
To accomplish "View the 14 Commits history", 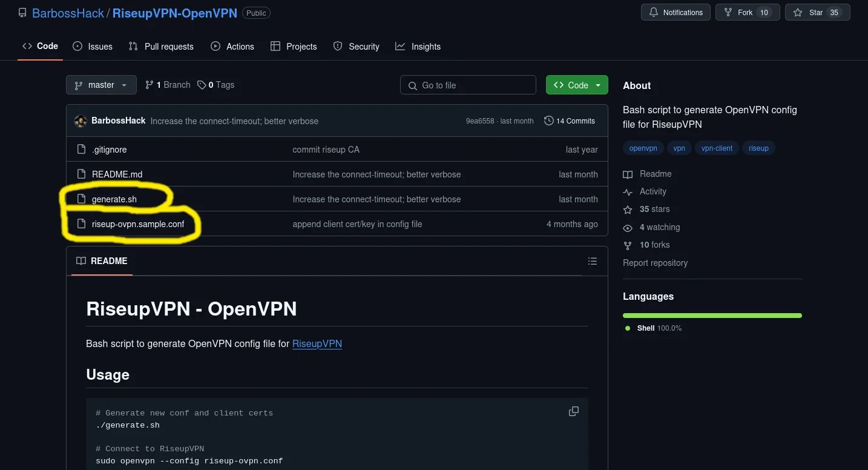I will coord(570,121).
